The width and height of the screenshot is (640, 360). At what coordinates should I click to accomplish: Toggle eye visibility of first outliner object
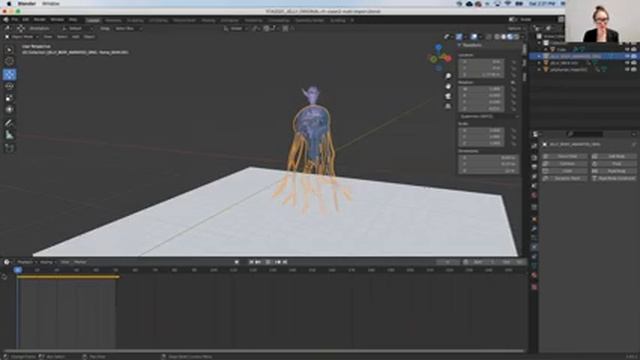pos(627,49)
